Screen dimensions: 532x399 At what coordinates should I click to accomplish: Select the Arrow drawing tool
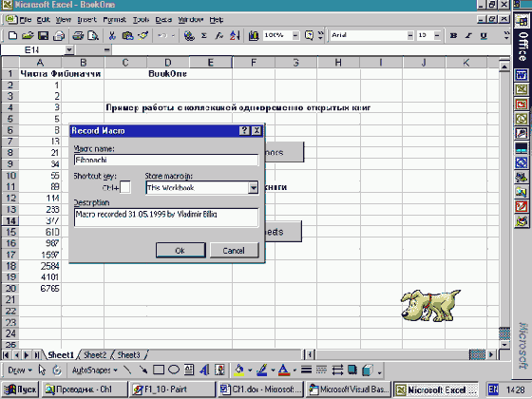click(x=142, y=370)
